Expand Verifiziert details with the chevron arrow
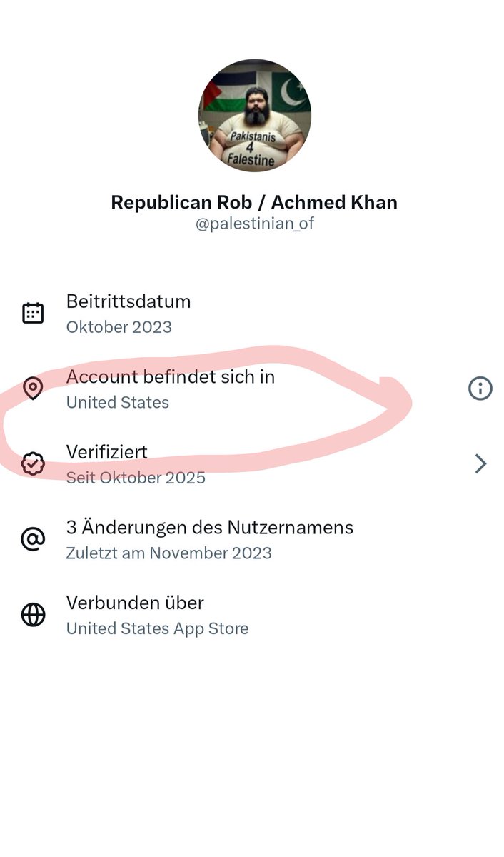The image size is (504, 857). tap(480, 464)
